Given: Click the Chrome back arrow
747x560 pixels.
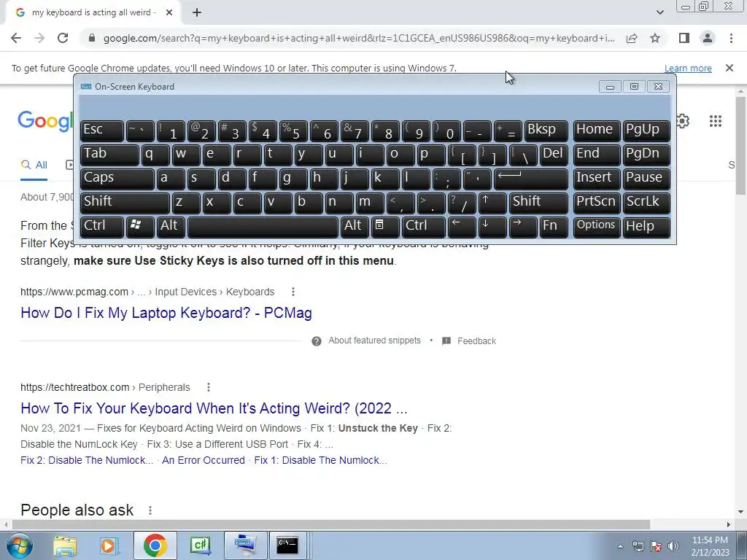Looking at the screenshot, I should coord(16,38).
